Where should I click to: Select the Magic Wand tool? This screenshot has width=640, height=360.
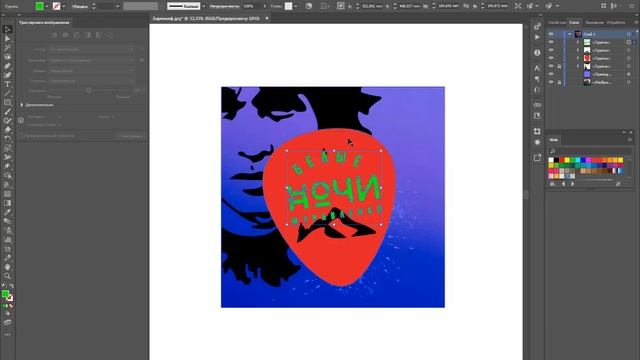(7, 48)
